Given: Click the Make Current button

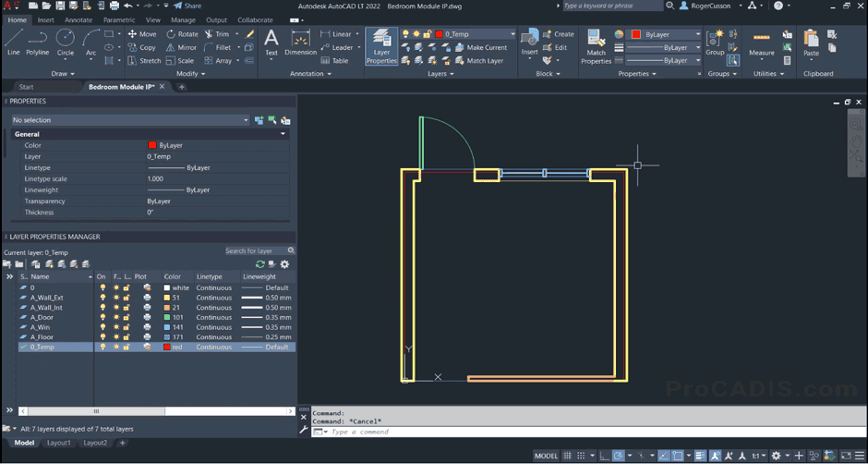Looking at the screenshot, I should pyautogui.click(x=481, y=48).
